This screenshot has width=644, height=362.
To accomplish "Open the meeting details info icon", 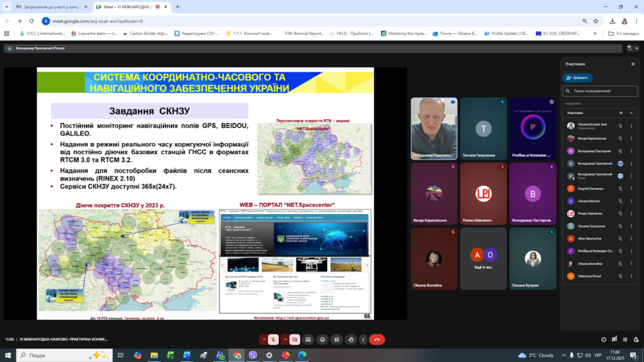I will tap(604, 339).
